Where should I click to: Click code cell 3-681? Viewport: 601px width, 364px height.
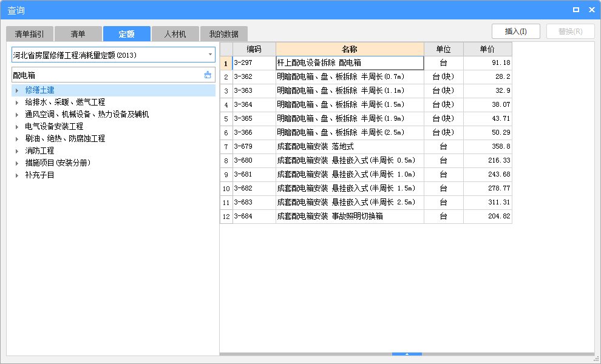254,174
